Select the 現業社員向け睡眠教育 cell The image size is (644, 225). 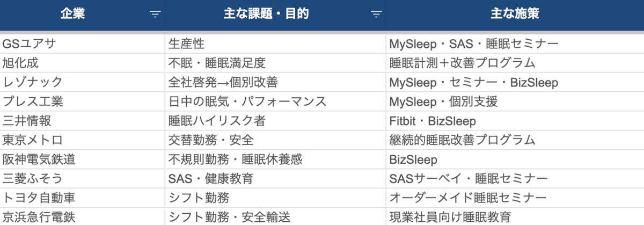[x=515, y=217]
